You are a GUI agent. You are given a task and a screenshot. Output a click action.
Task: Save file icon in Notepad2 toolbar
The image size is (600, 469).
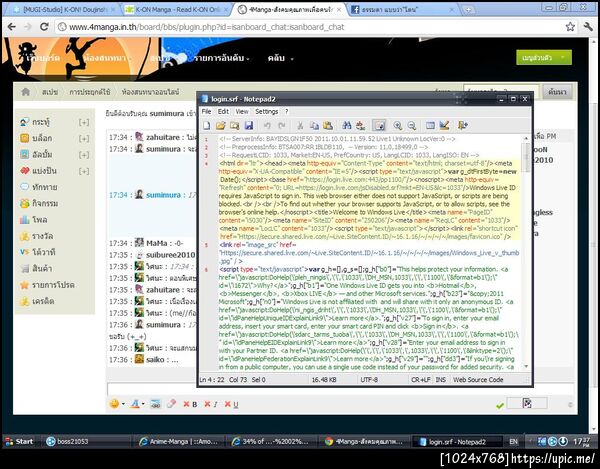point(249,125)
